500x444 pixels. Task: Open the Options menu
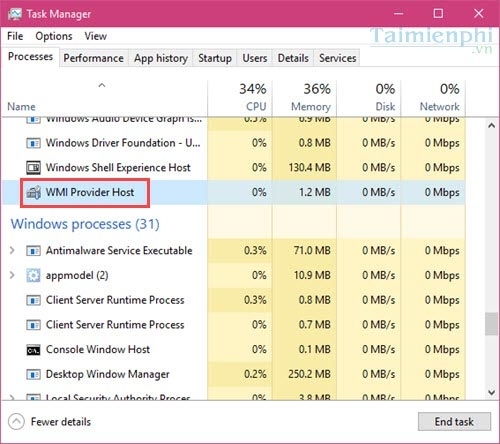[54, 36]
